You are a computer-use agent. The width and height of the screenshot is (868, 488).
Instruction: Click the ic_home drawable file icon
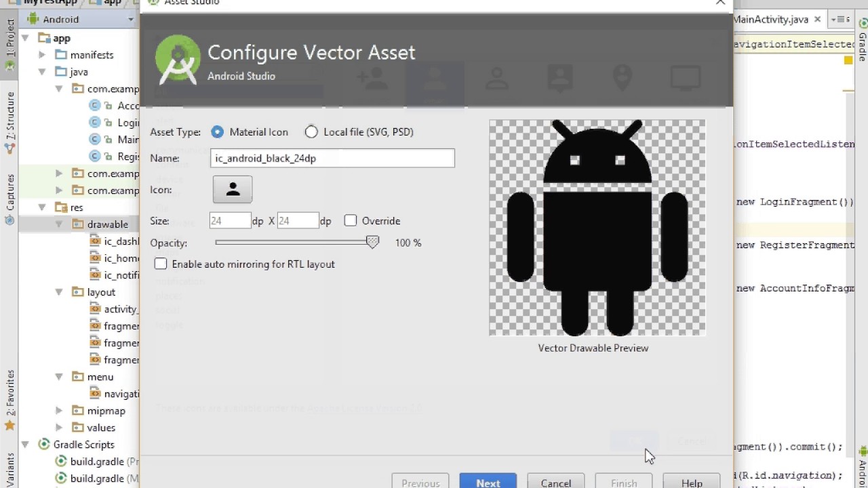tap(96, 258)
